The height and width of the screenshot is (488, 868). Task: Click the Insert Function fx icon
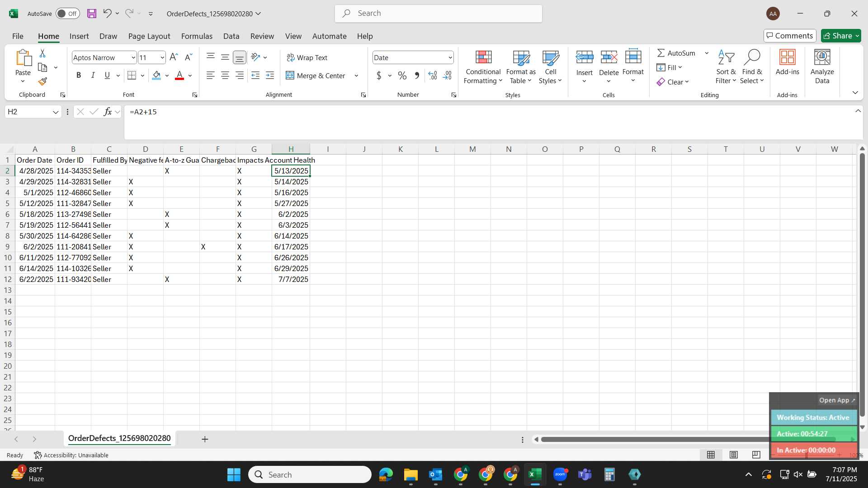[108, 112]
